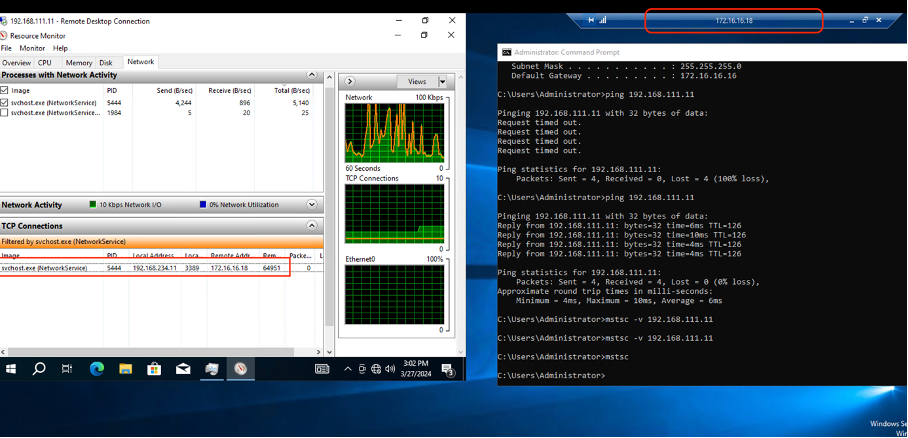Click the taskbar Search magnifier icon
Screen dimensions: 908x438
coord(39,368)
